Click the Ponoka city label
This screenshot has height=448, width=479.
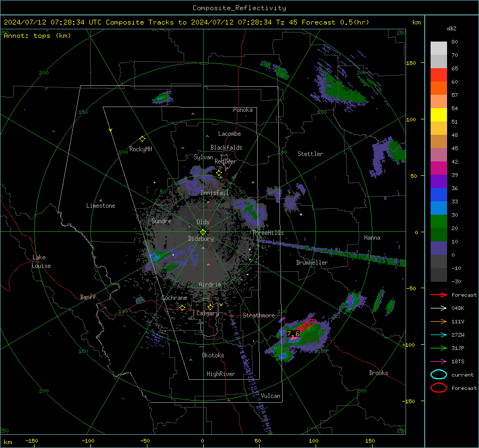click(x=243, y=110)
